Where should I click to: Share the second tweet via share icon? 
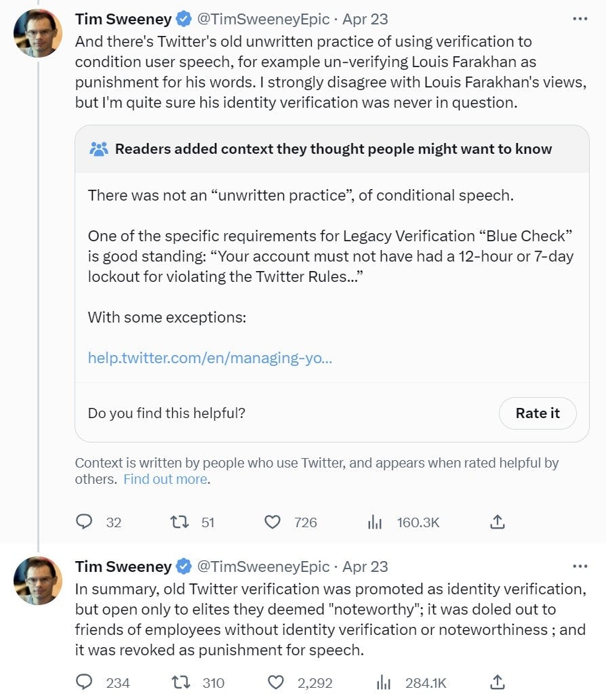coord(498,683)
